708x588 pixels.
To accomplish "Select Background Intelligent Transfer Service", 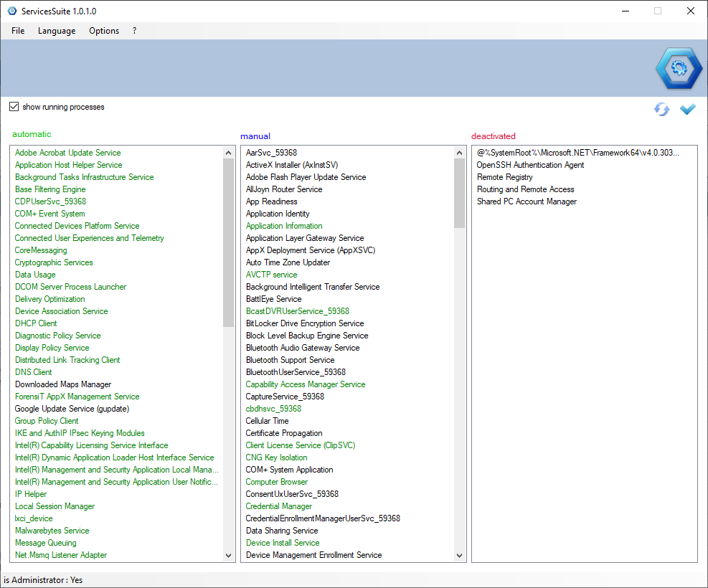I will pos(313,287).
